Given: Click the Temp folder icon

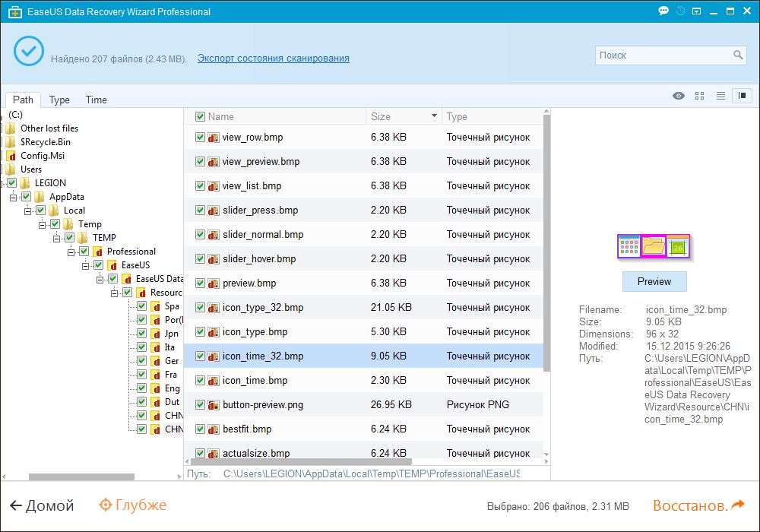Looking at the screenshot, I should point(69,224).
